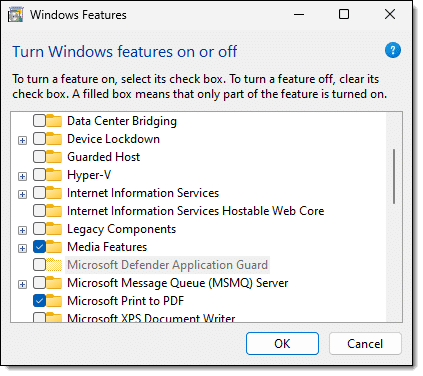
Task: Click the Data Center Bridging folder icon
Action: 54,121
